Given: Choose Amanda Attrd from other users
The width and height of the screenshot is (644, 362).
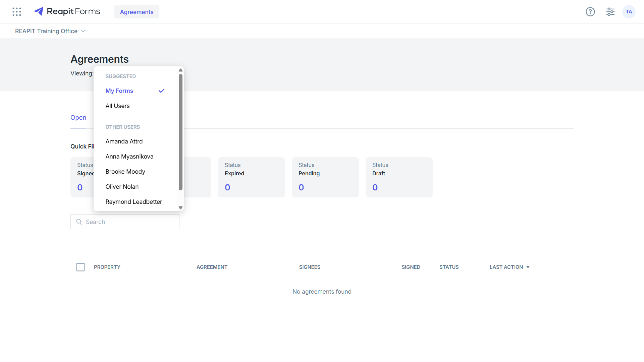Looking at the screenshot, I should pyautogui.click(x=136, y=141).
